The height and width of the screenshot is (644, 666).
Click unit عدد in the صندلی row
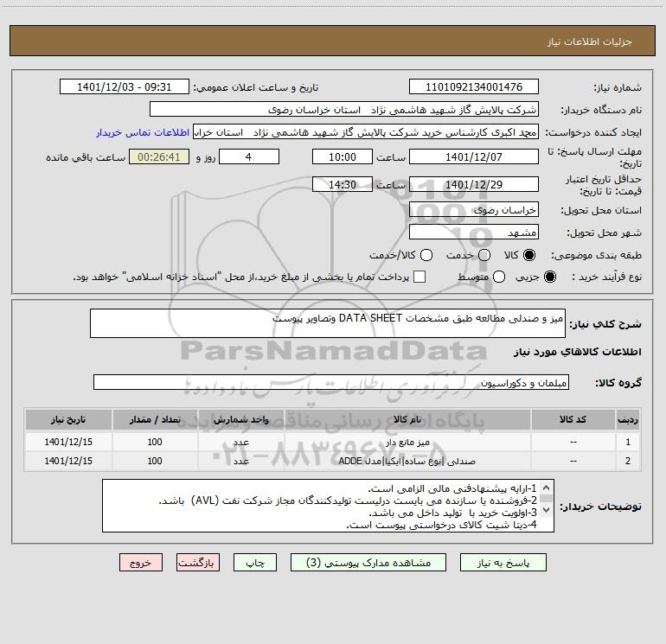coord(240,461)
